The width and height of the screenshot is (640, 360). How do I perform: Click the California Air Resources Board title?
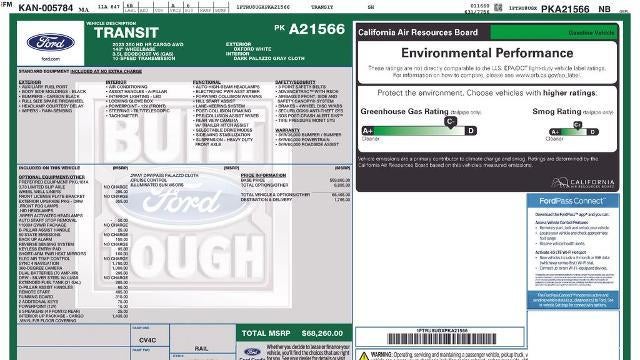[x=418, y=32]
